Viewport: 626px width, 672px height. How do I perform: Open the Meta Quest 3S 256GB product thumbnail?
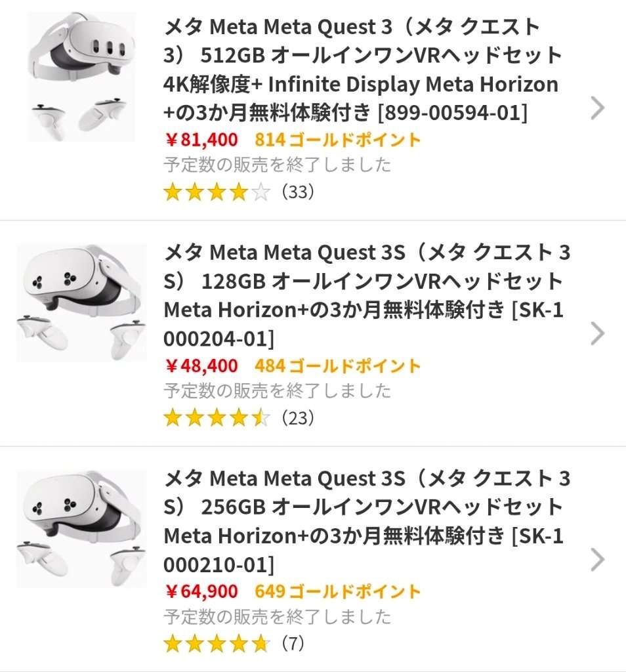pyautogui.click(x=81, y=529)
